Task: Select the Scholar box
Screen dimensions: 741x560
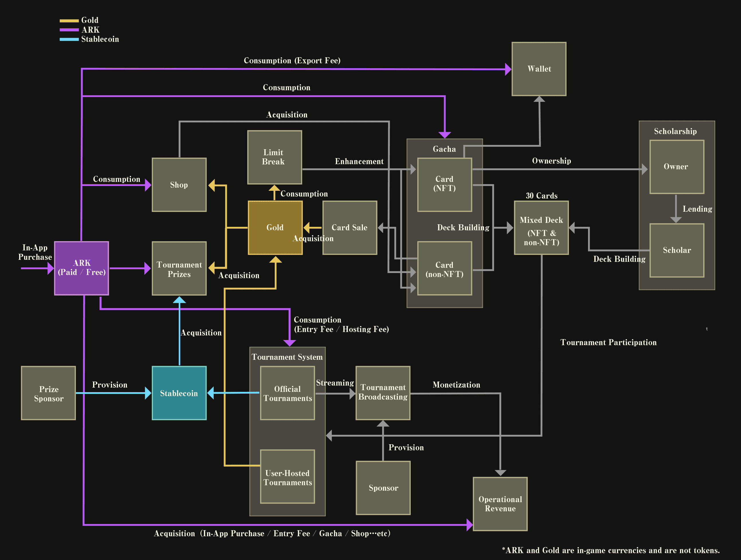Action: tap(677, 250)
